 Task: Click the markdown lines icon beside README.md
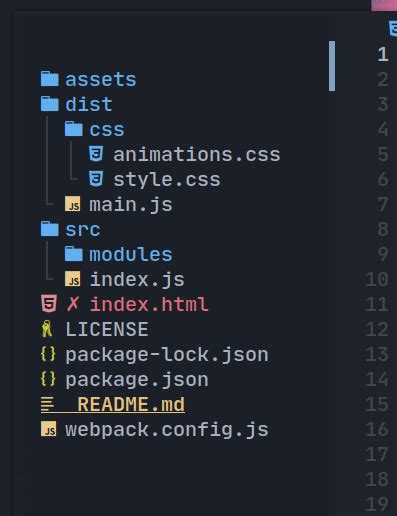(47, 404)
